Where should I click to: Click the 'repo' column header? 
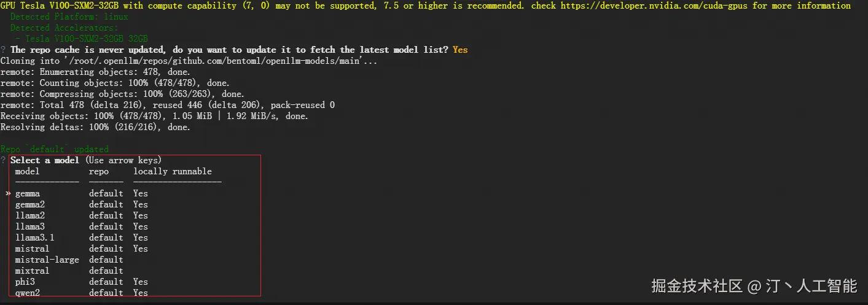click(99, 171)
